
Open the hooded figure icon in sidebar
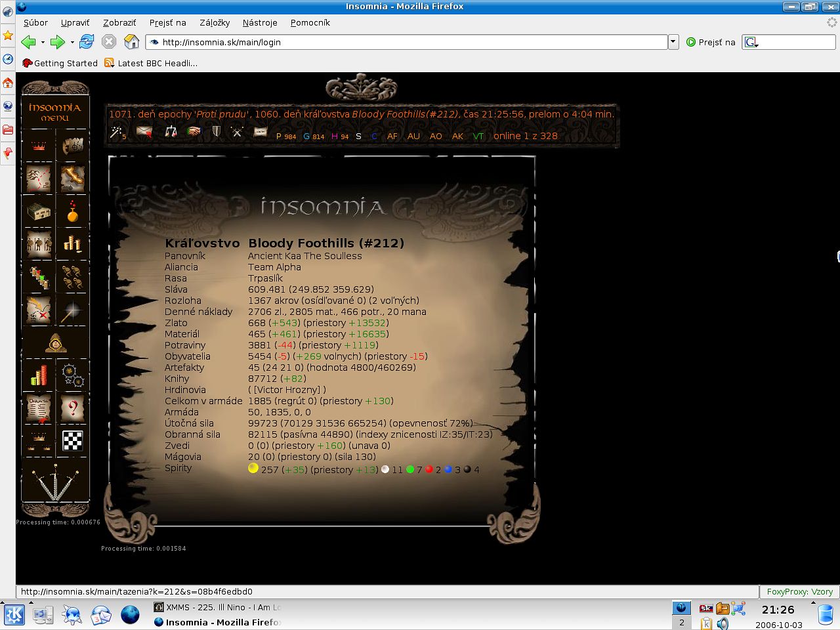56,343
